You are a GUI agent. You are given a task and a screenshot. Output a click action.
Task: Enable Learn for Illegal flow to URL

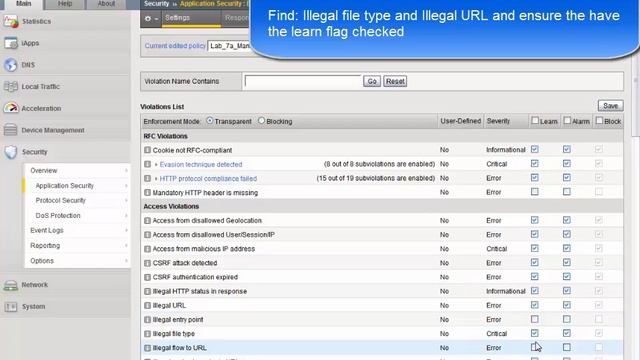(535, 347)
